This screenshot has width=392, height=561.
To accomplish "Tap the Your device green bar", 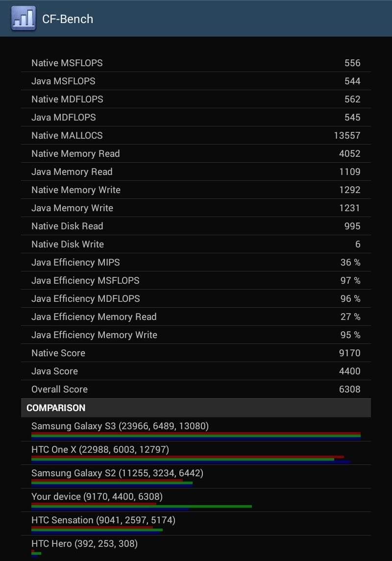I will [x=142, y=506].
